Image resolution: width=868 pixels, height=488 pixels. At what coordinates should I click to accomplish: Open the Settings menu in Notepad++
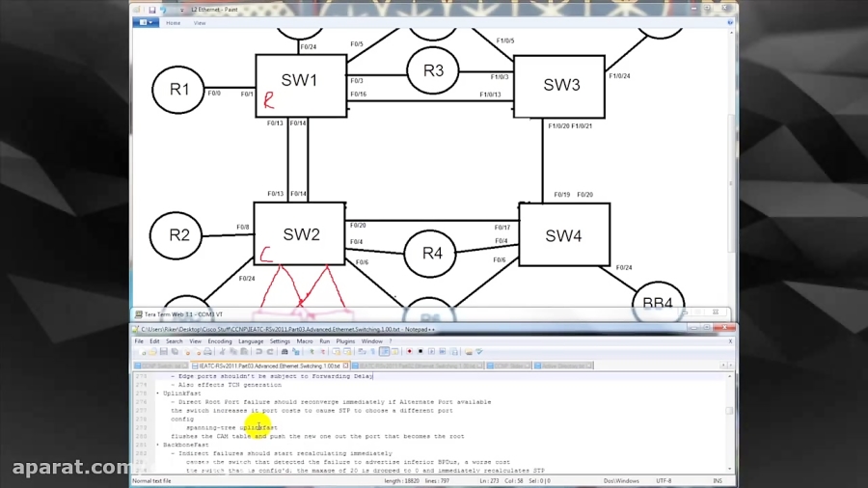[x=280, y=341]
